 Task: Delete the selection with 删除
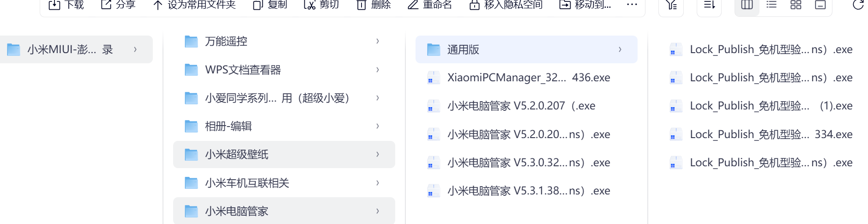click(x=374, y=5)
